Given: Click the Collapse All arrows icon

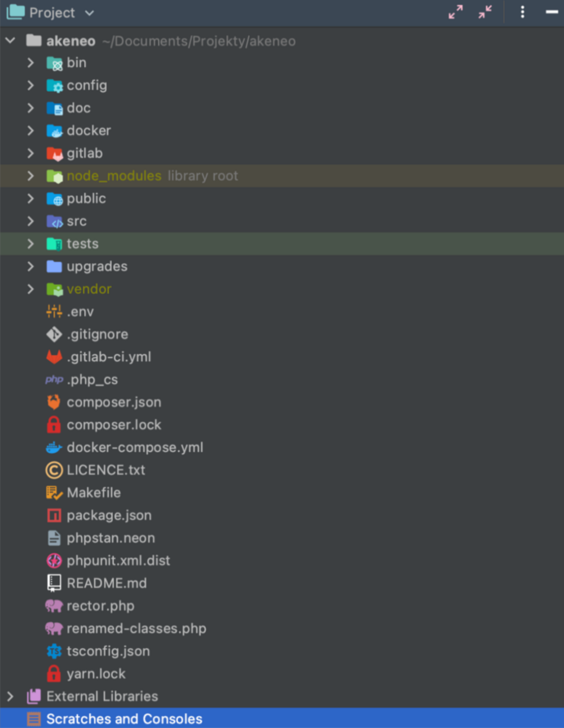Looking at the screenshot, I should click(485, 12).
